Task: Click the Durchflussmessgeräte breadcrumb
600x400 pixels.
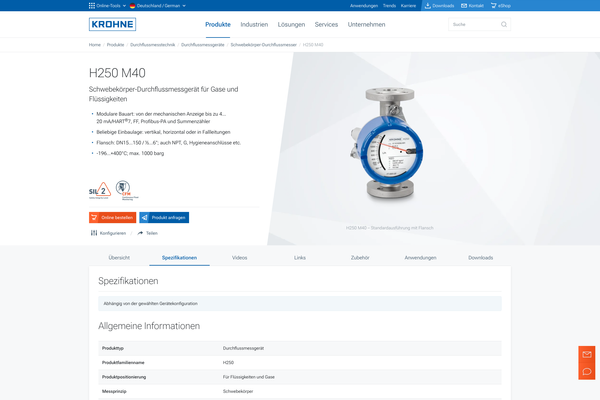Action: (x=203, y=45)
